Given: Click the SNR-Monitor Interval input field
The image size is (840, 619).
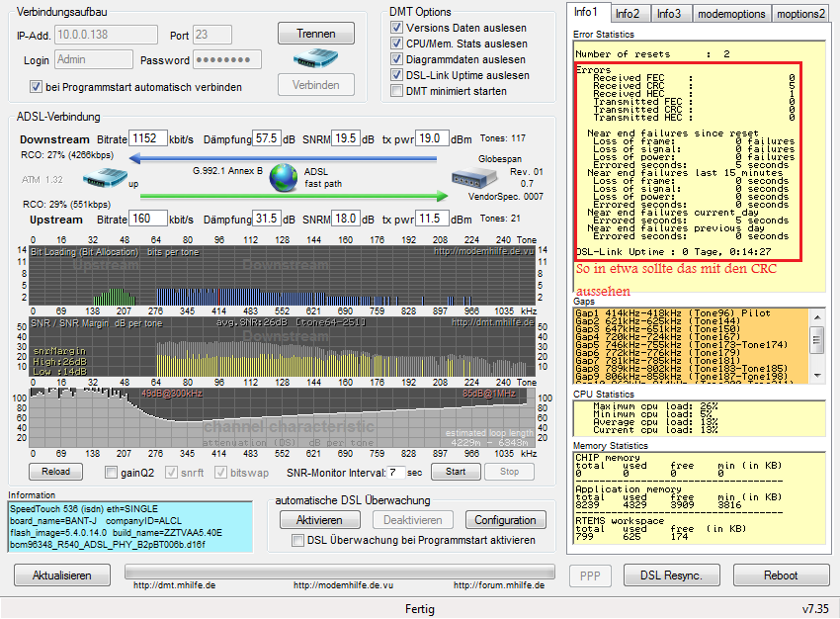Looking at the screenshot, I should 396,472.
